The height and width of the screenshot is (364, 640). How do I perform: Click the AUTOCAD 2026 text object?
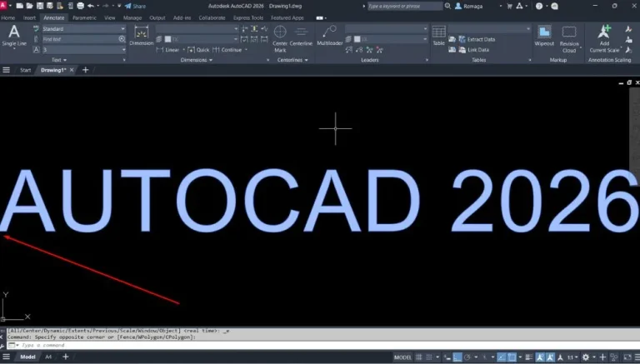[320, 201]
